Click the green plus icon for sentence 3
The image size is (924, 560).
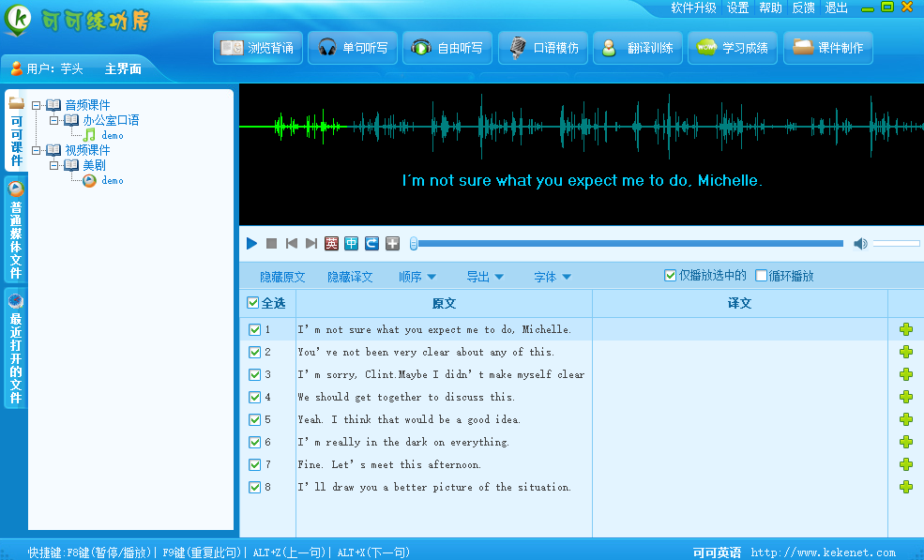point(905,374)
